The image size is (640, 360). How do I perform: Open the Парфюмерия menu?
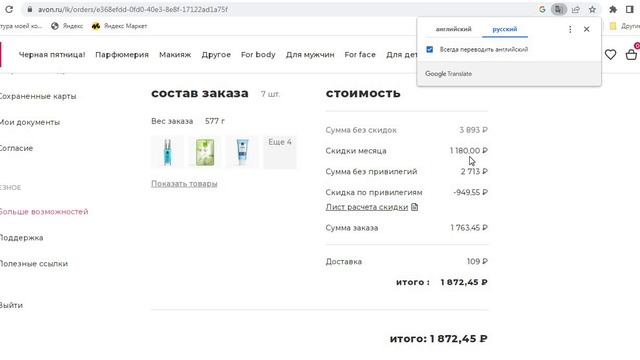pos(122,54)
